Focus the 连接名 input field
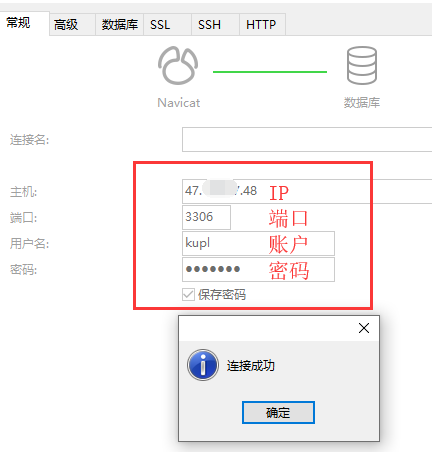 (307, 139)
